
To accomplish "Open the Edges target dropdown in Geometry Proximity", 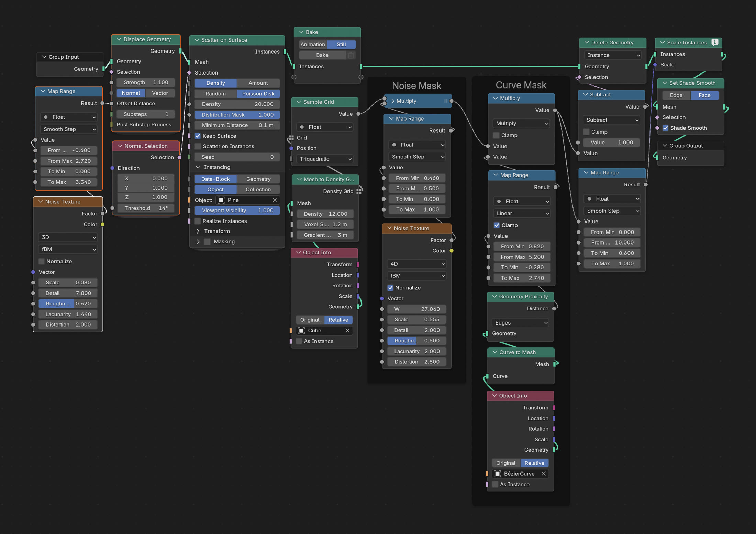I will click(x=520, y=323).
